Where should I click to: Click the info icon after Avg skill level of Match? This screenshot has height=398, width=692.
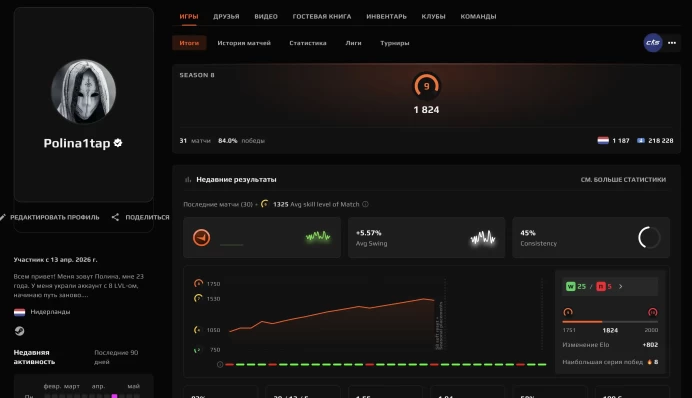365,204
